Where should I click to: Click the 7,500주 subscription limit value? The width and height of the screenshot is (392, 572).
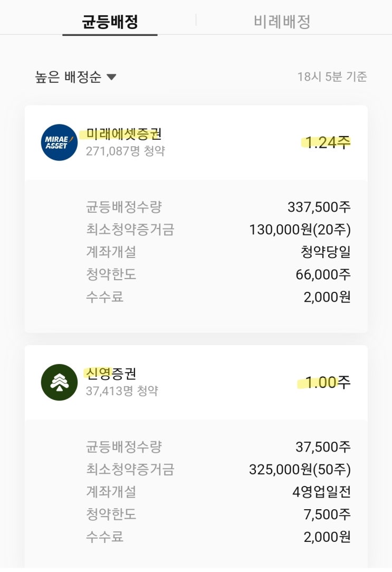pos(327,514)
